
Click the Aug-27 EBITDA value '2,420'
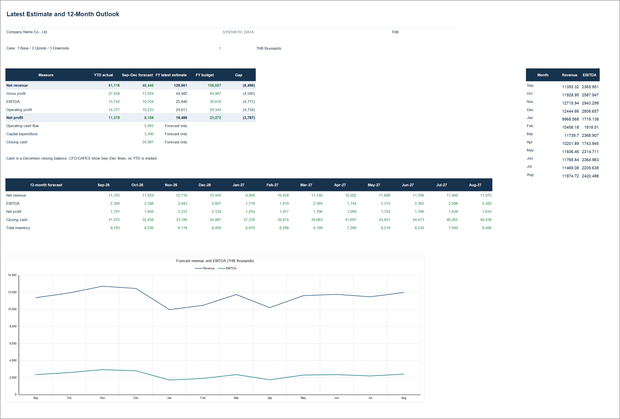pyautogui.click(x=487, y=204)
